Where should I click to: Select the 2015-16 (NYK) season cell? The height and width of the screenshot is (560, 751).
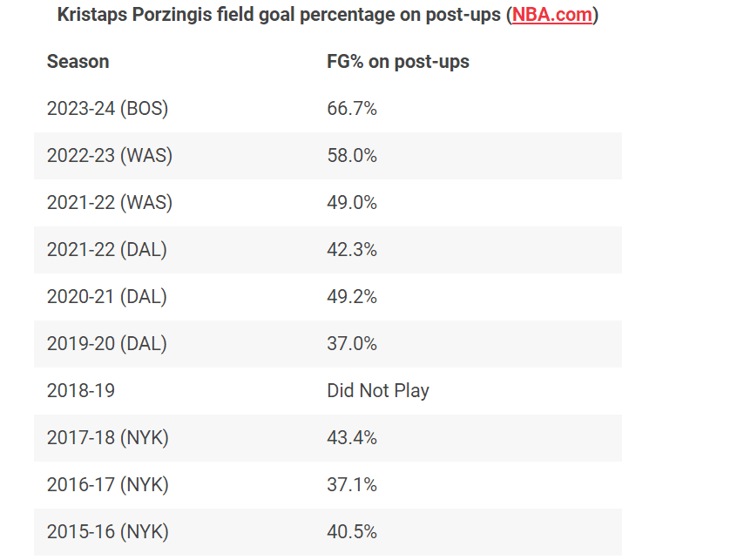point(108,532)
